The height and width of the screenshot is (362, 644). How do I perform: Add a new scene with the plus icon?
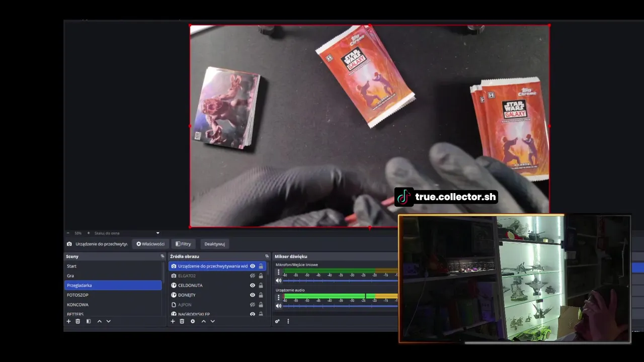point(69,321)
